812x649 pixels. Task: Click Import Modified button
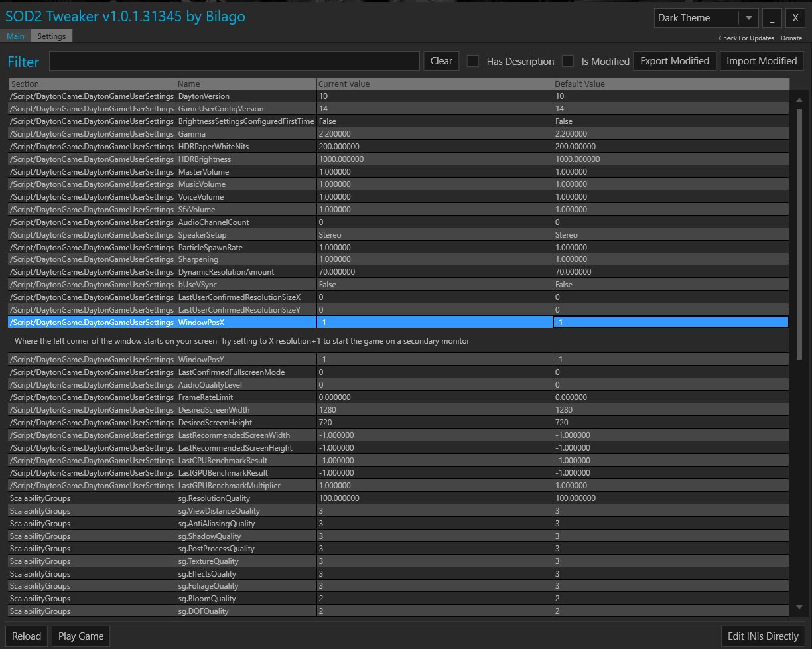point(762,61)
